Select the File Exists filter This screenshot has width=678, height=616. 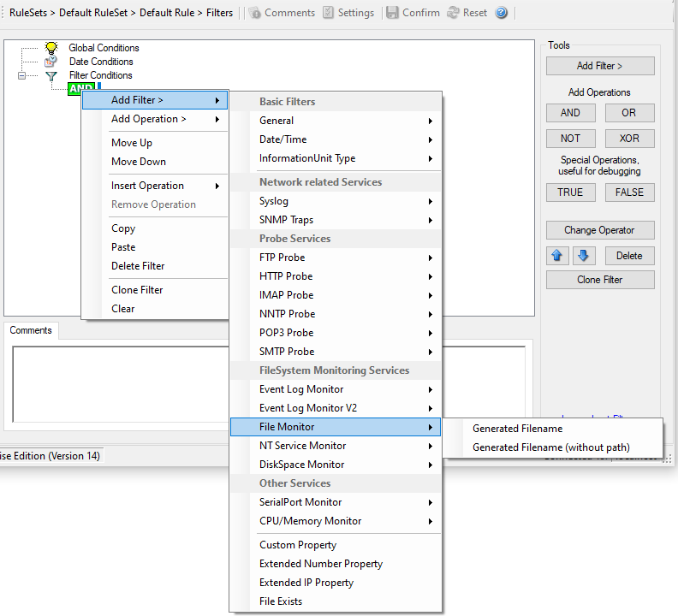(x=281, y=601)
